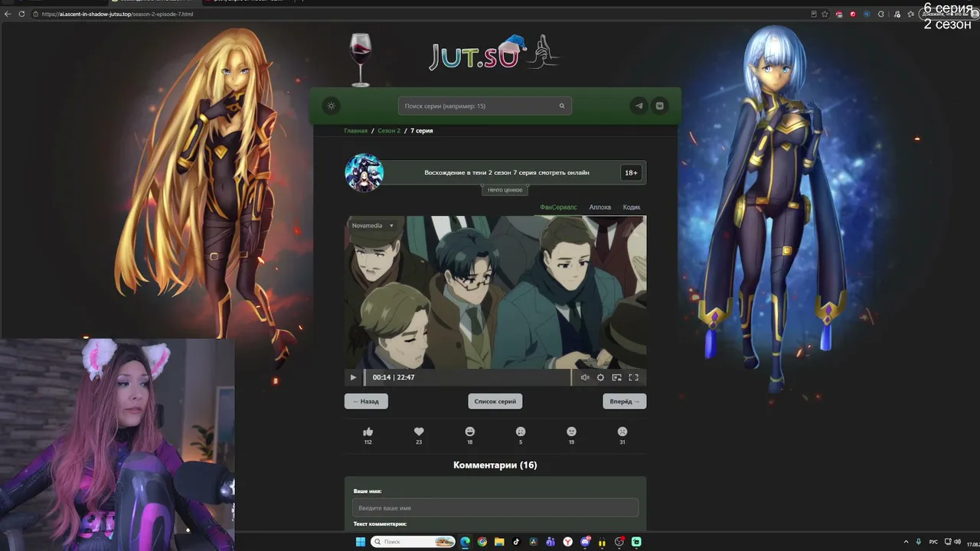Click the Введите ваше имя name field
The width and height of the screenshot is (980, 551).
(x=495, y=507)
